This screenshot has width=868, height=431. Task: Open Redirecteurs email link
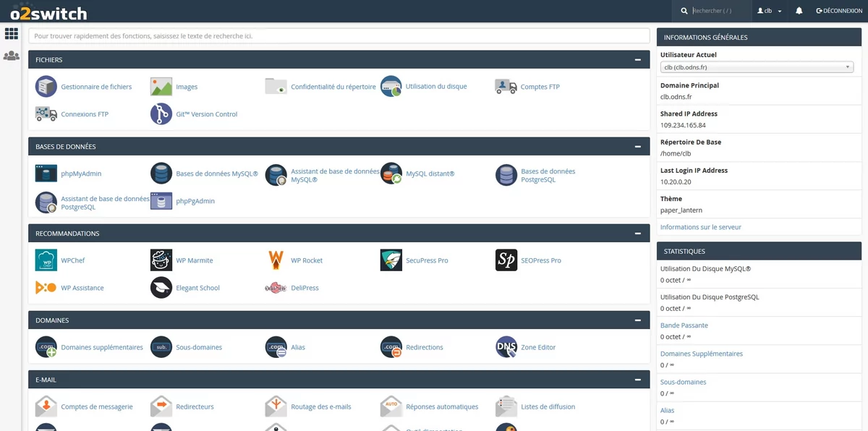[195, 406]
